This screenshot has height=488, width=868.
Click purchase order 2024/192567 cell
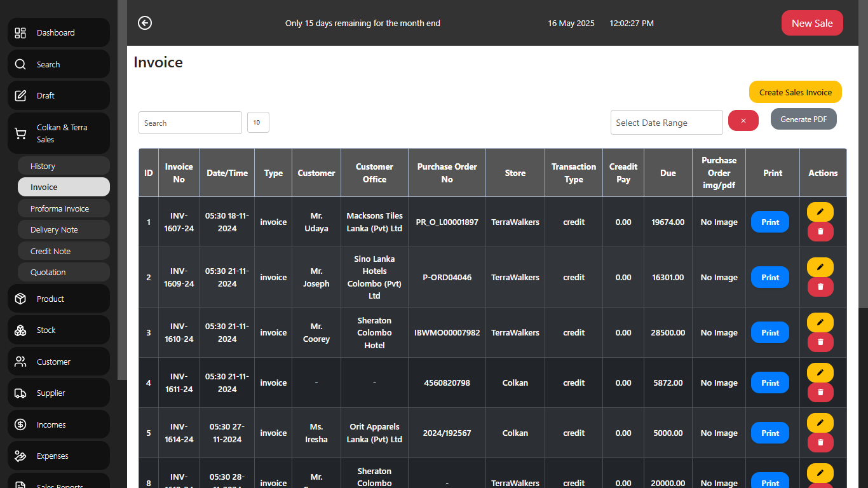[447, 433]
